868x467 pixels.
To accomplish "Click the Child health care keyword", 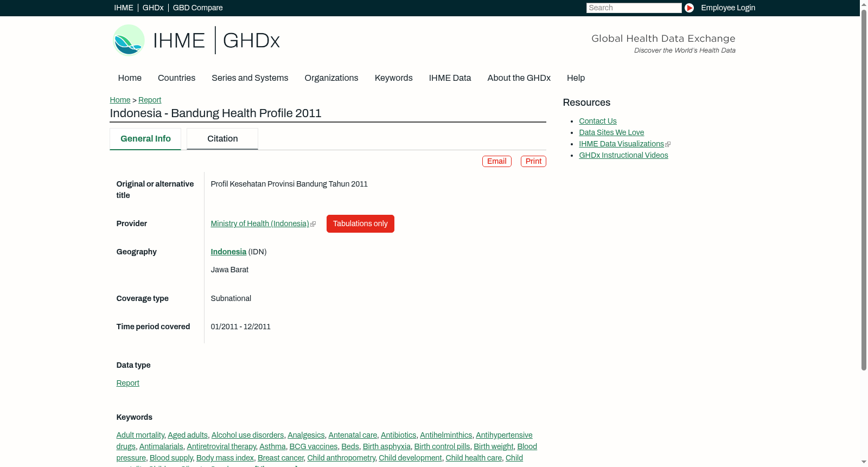I will coord(474,458).
